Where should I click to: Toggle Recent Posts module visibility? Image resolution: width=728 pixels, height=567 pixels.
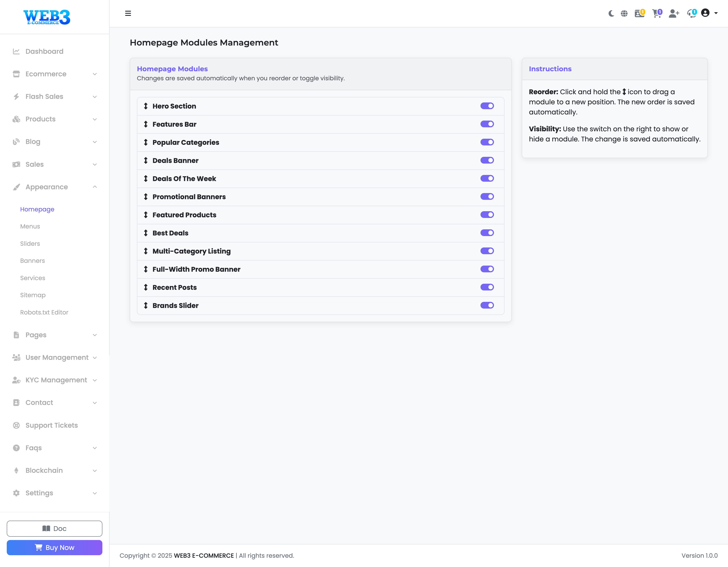[x=487, y=287]
